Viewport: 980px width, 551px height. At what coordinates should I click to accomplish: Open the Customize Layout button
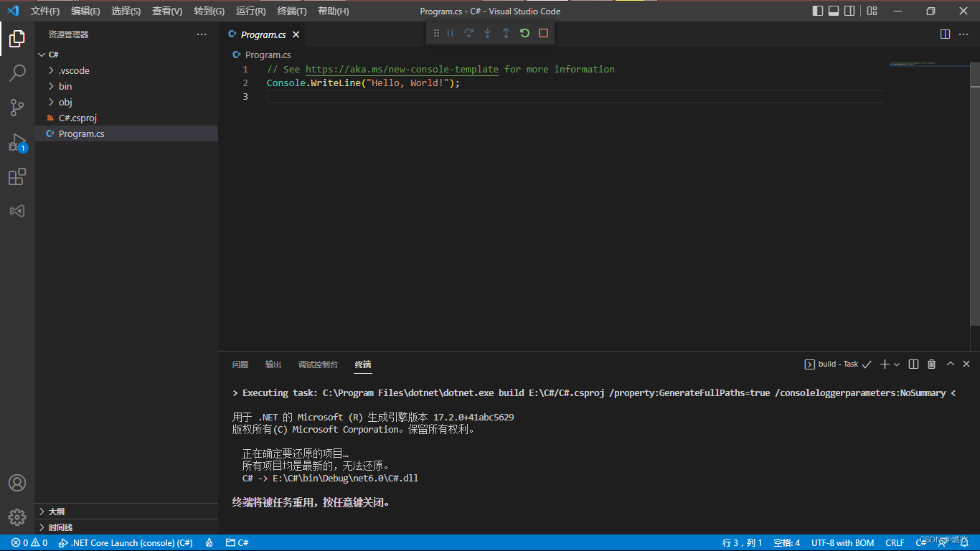coord(872,11)
